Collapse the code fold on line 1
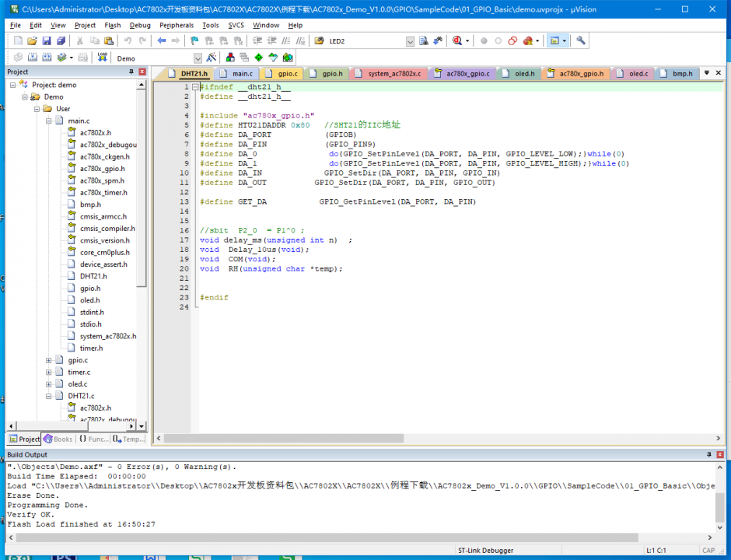Screen dimensions: 731x560 click(x=195, y=87)
